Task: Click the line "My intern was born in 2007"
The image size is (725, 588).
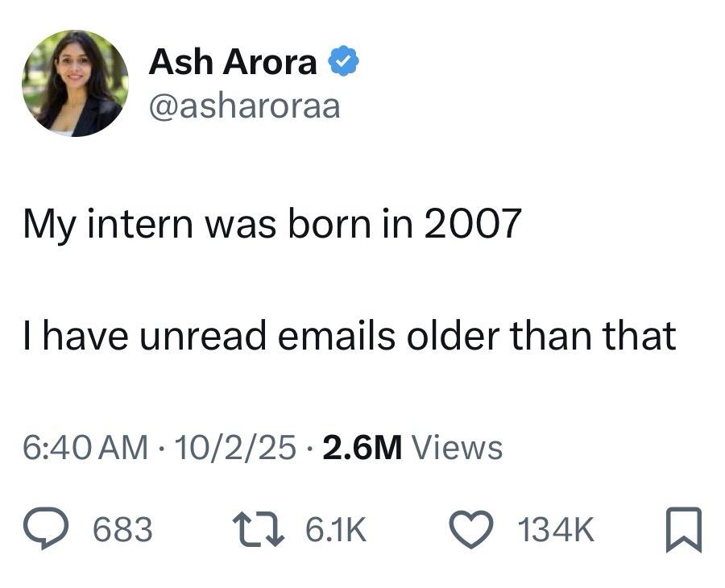Action: tap(272, 225)
